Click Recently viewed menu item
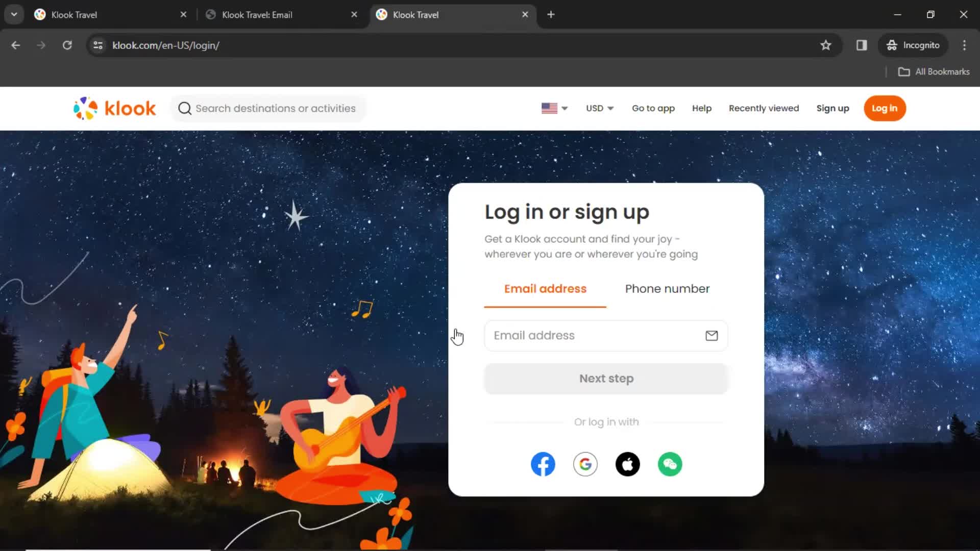This screenshot has width=980, height=551. (x=764, y=108)
